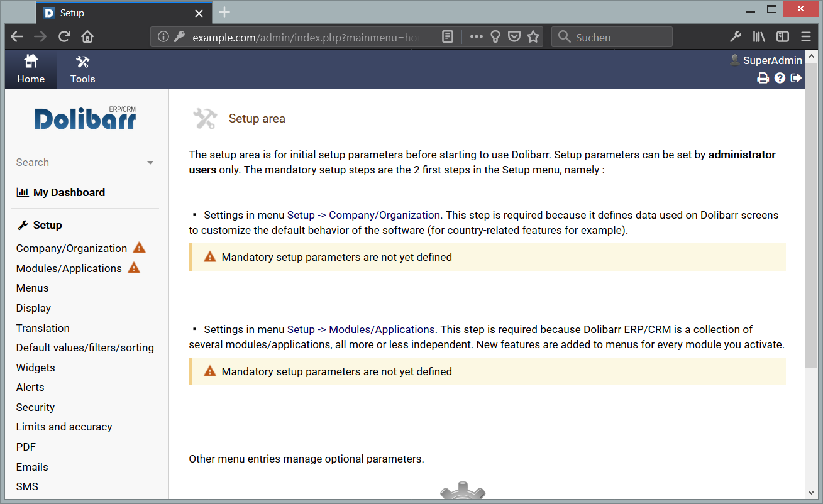The height and width of the screenshot is (504, 823).
Task: Open the Home top menu
Action: point(31,70)
